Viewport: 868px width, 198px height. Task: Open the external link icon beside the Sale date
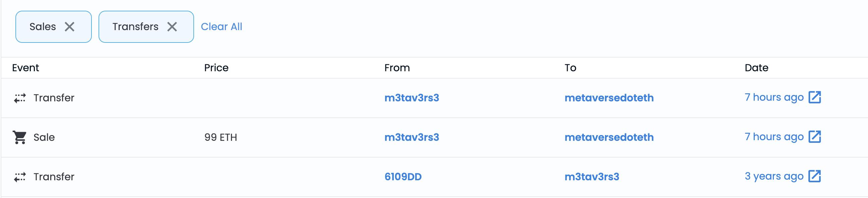(815, 136)
